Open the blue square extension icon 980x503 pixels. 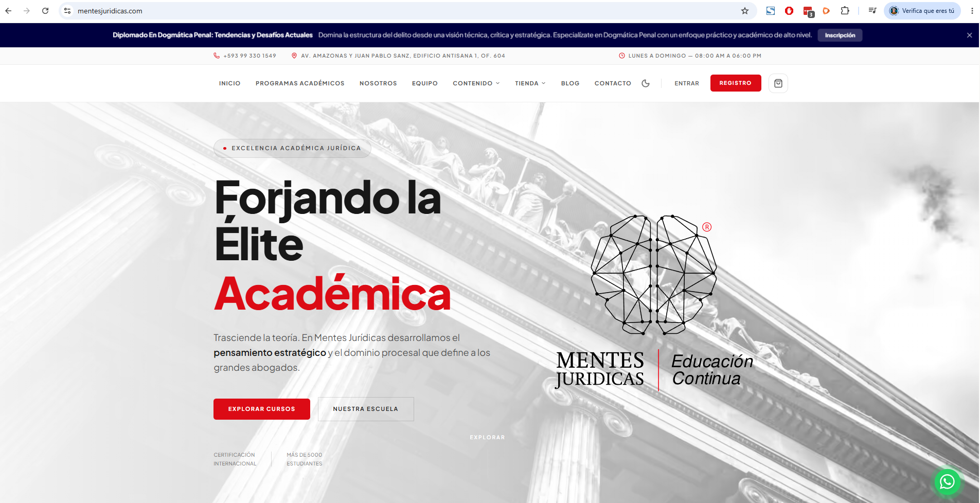coord(771,11)
